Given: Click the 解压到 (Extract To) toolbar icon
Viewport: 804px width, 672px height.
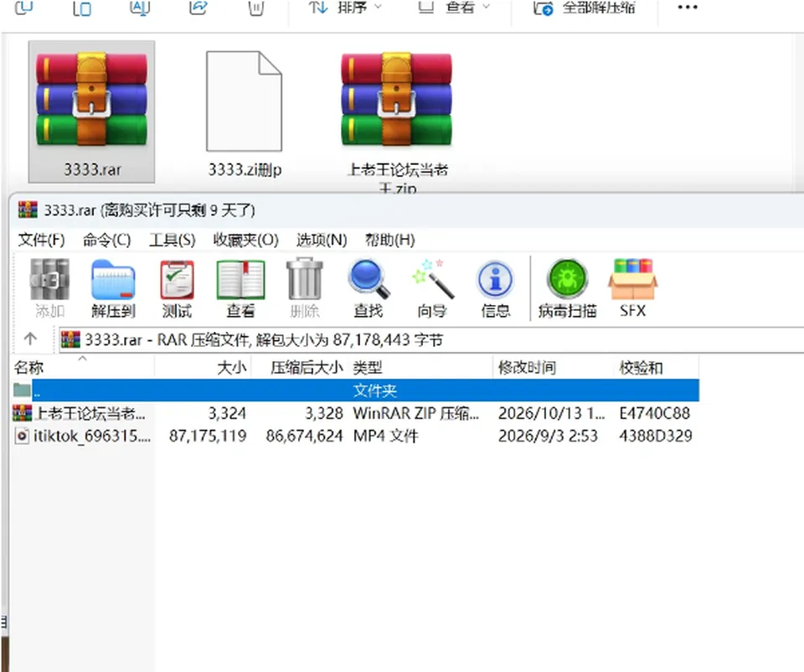Looking at the screenshot, I should 113,288.
